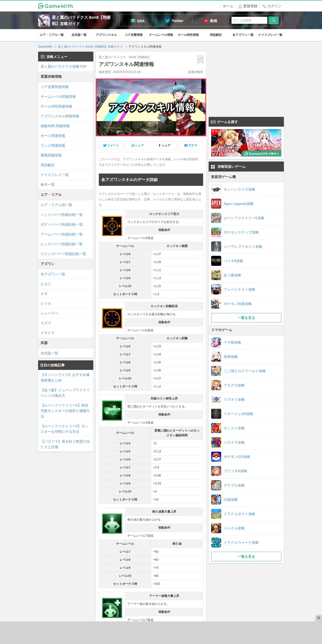Click the レベル10 +80 durability value
The width and height of the screenshot is (322, 644).
click(177, 576)
